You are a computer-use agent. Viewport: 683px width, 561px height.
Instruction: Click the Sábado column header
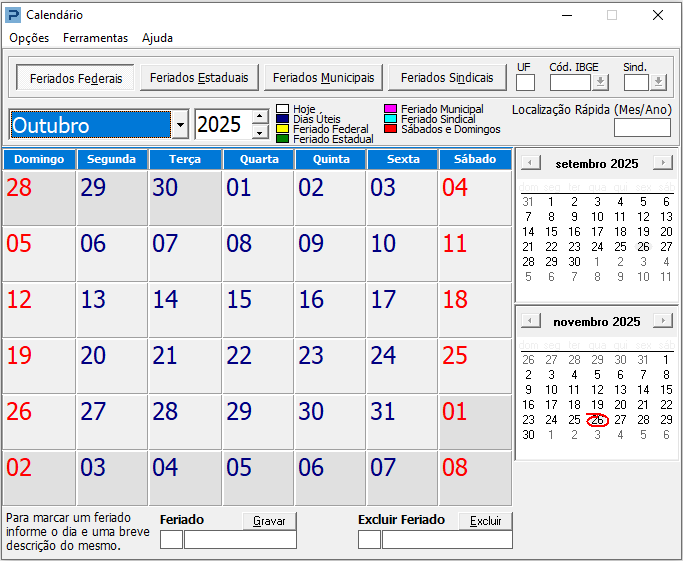(475, 159)
